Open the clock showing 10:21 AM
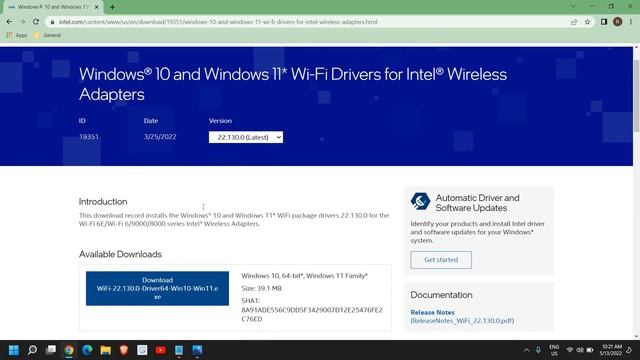The width and height of the screenshot is (640, 360). pos(611,350)
